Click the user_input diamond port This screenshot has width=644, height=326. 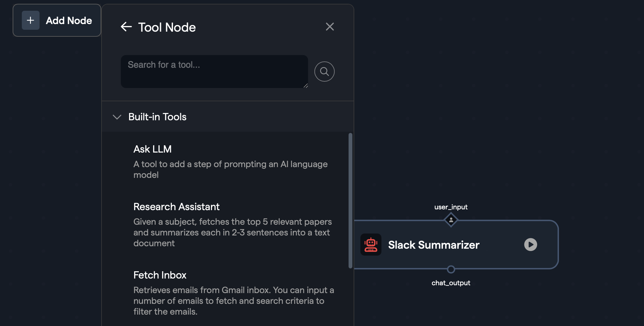click(x=451, y=220)
